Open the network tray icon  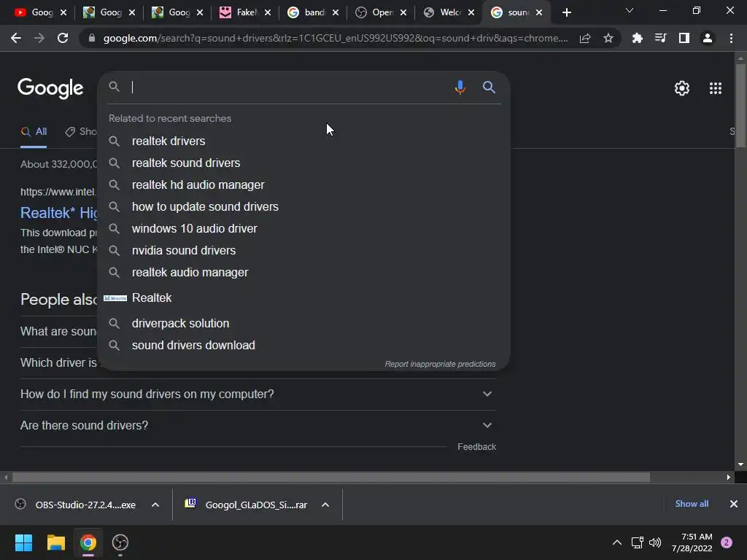coord(637,542)
